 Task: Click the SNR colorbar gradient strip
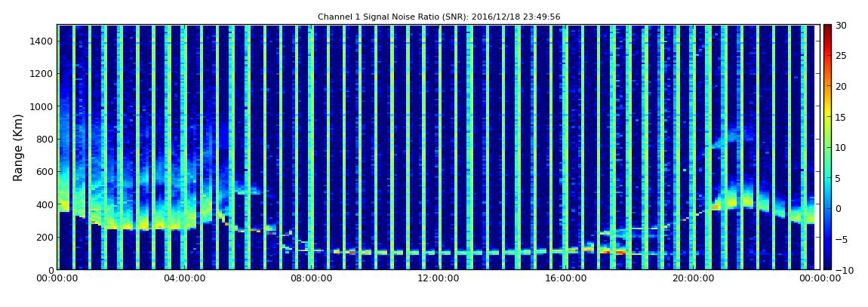(827, 147)
